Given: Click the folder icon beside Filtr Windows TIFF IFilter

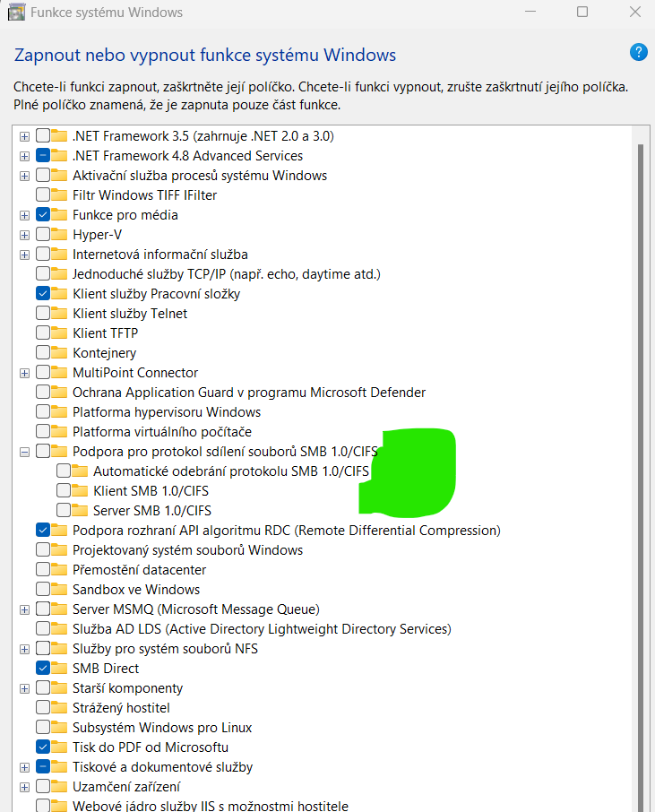Looking at the screenshot, I should click(x=59, y=195).
